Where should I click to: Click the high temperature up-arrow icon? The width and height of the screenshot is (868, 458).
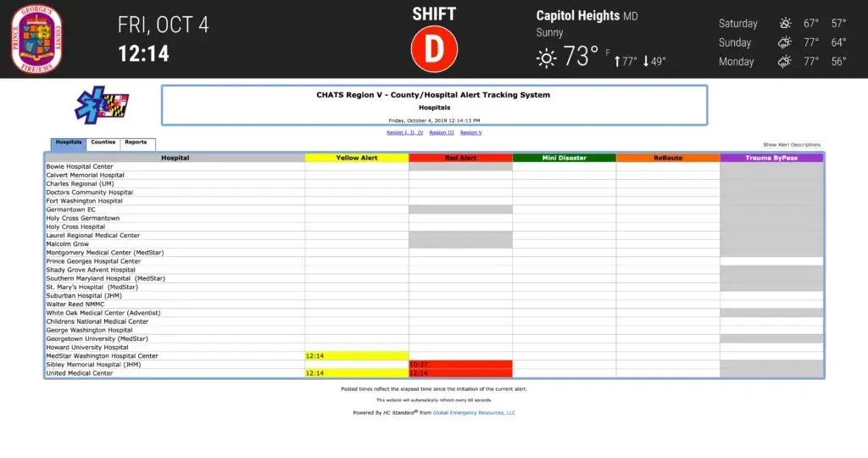tap(617, 61)
